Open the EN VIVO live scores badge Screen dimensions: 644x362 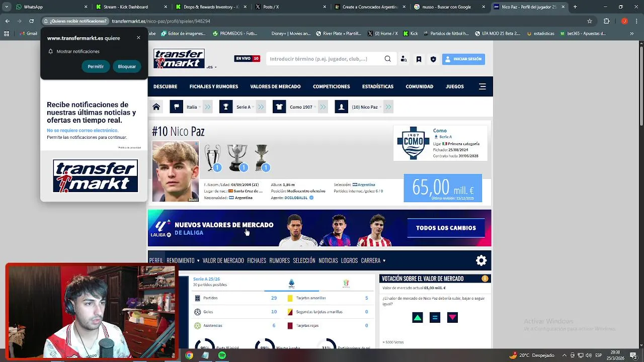pyautogui.click(x=247, y=58)
